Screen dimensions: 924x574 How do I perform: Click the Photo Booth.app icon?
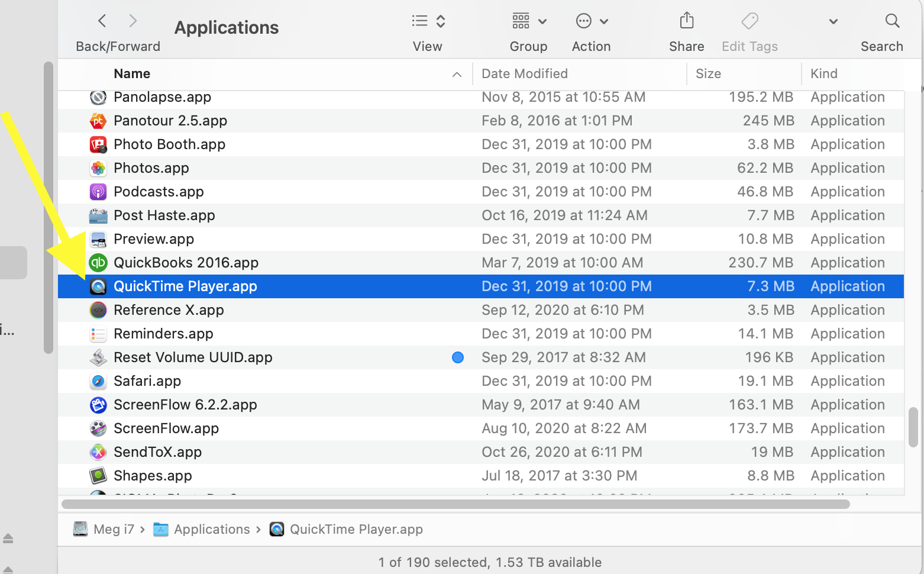click(98, 144)
